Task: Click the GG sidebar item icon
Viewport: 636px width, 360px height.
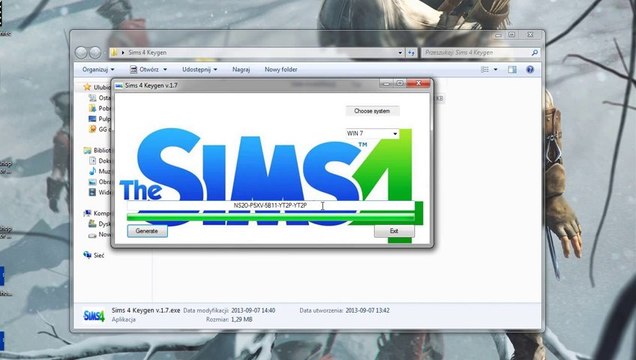Action: tap(92, 129)
